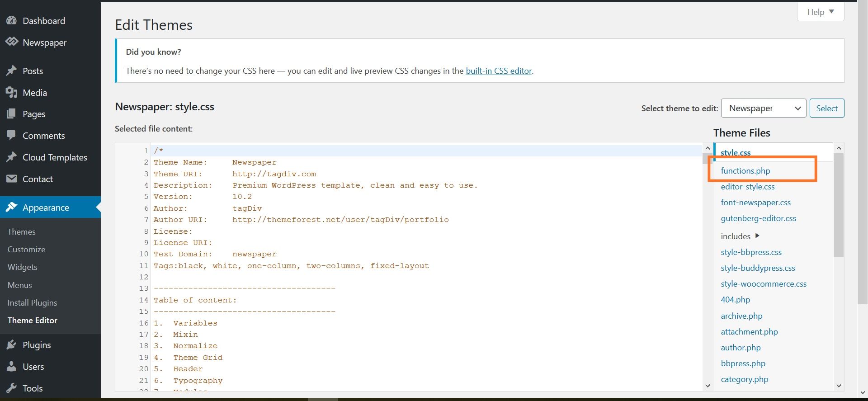Expand the Help dropdown tab
The image size is (868, 401).
821,12
